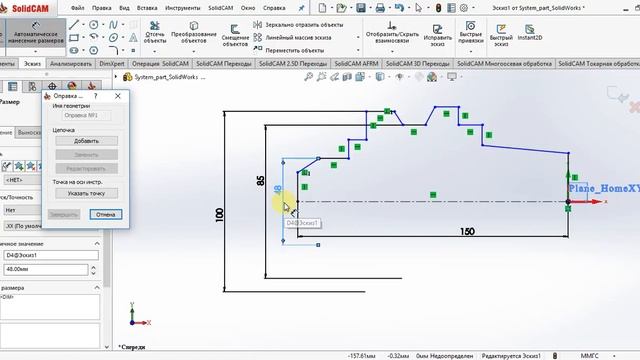Viewport: 640px width, 360px height.
Task: Click Исправить эскиз tool
Action: tap(437, 35)
